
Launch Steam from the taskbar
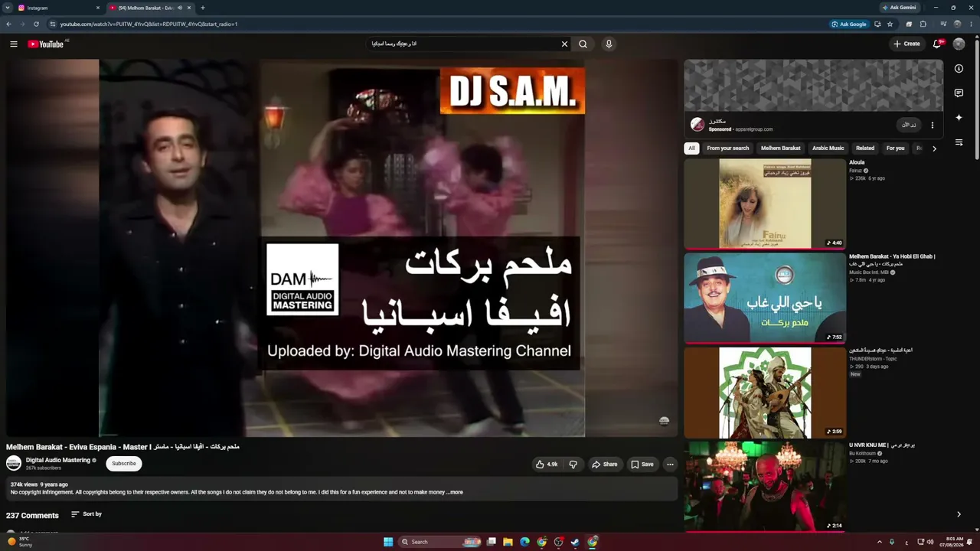coord(575,542)
